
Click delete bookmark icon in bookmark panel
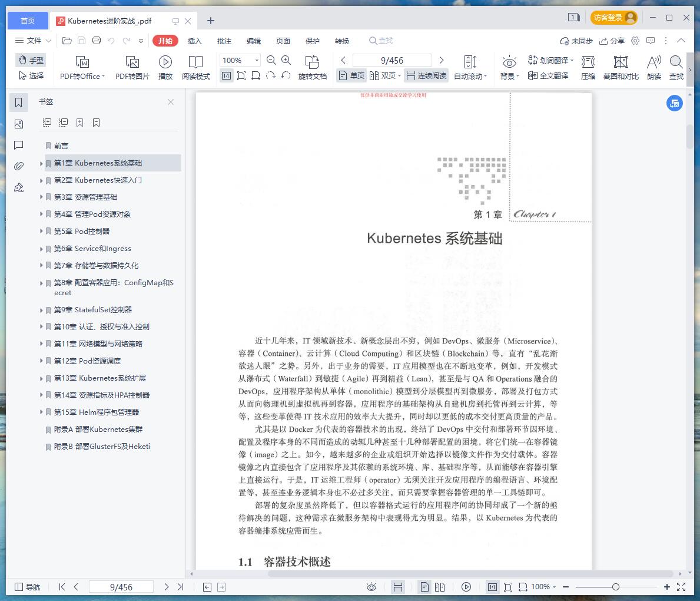[x=96, y=123]
